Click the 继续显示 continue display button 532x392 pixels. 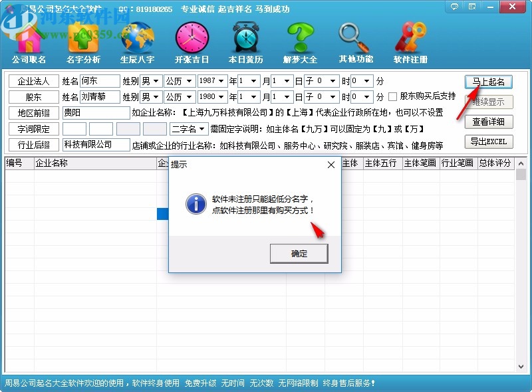click(489, 101)
